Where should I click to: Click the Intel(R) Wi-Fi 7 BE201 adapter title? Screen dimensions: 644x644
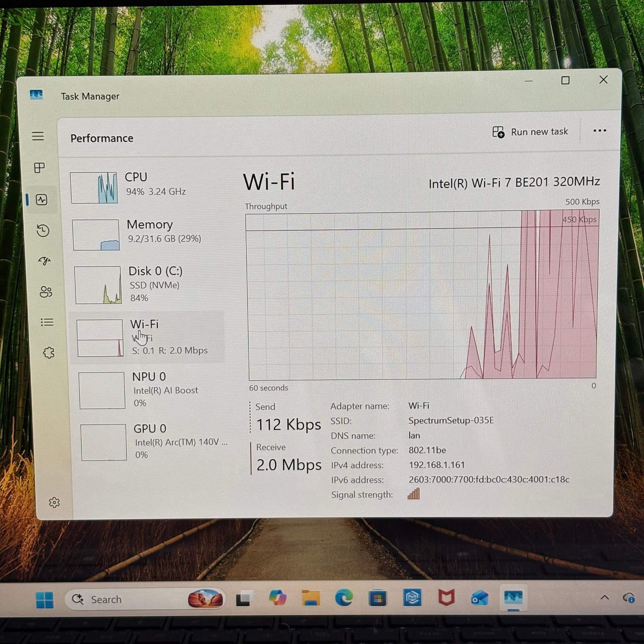[514, 182]
